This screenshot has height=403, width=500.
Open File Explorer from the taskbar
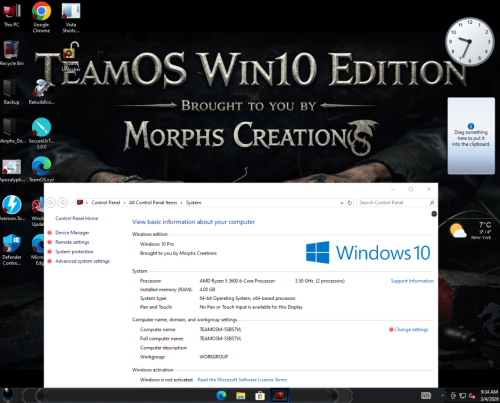tap(241, 395)
